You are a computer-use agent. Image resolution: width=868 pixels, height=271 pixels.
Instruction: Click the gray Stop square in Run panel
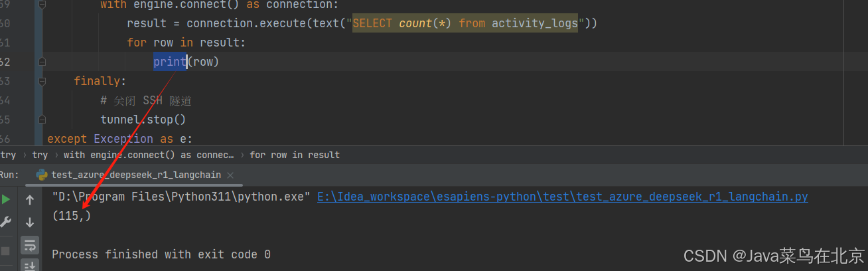pos(5,250)
